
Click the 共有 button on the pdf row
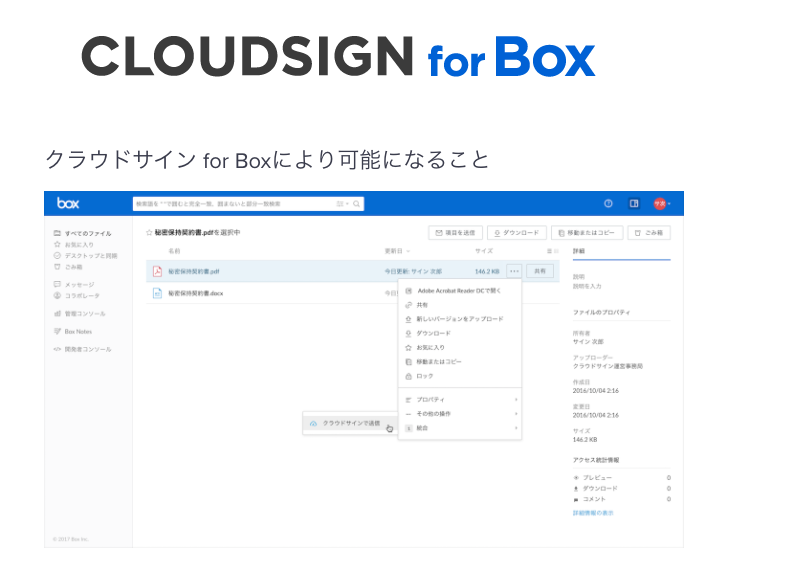click(540, 271)
